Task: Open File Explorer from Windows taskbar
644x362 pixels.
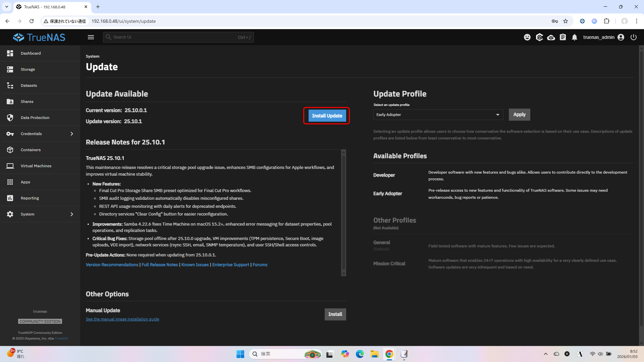Action: [x=374, y=354]
